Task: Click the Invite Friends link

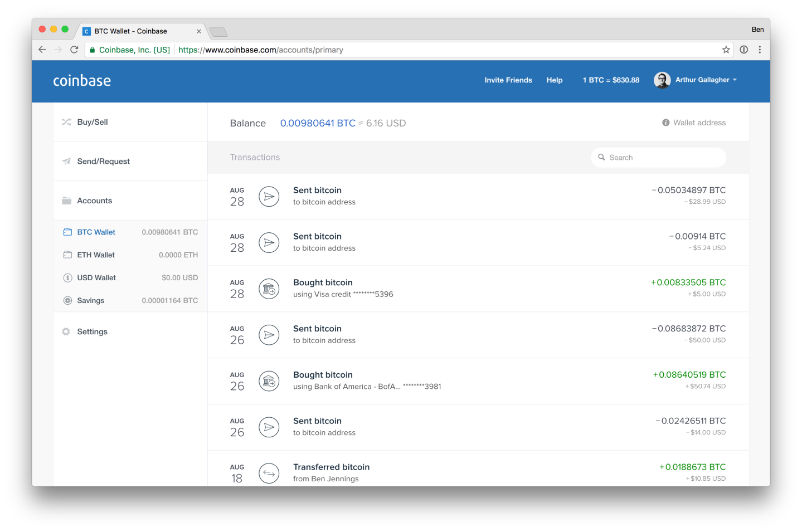Action: 508,80
